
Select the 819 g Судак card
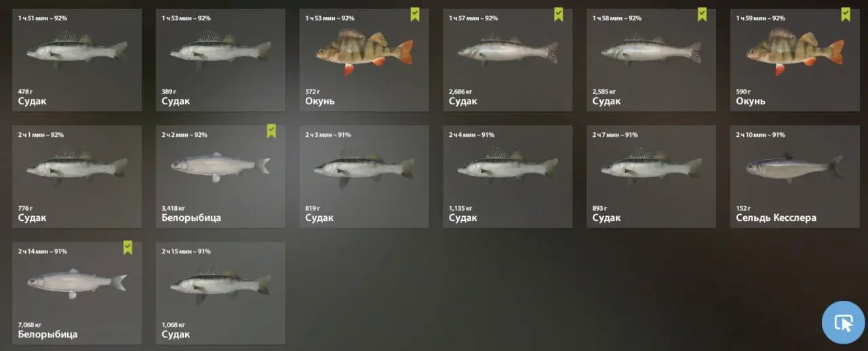tap(364, 176)
